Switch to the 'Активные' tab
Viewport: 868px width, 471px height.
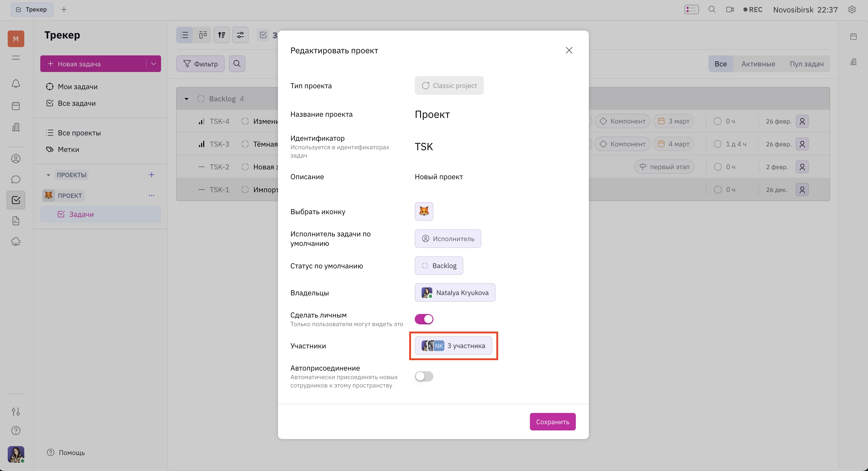click(x=758, y=64)
